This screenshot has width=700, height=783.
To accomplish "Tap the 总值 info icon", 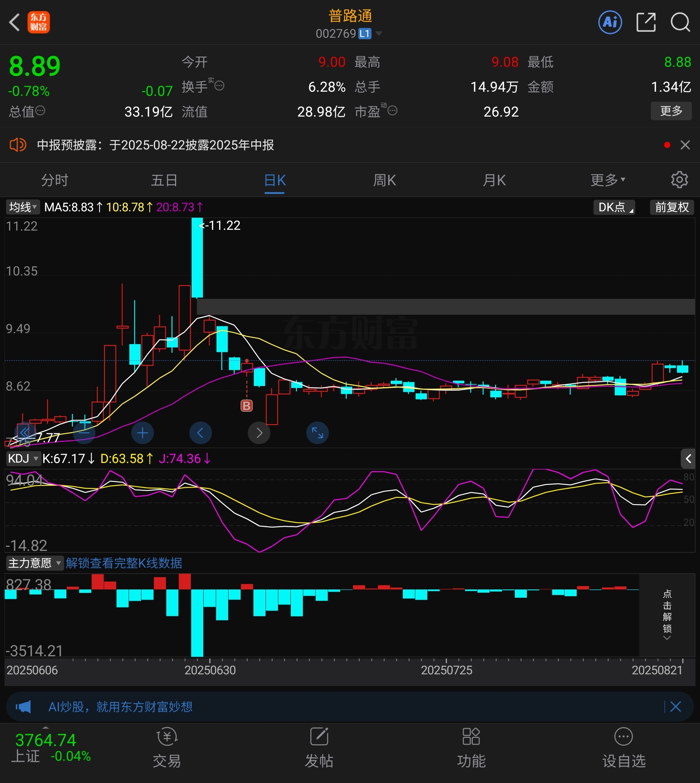I will click(40, 111).
